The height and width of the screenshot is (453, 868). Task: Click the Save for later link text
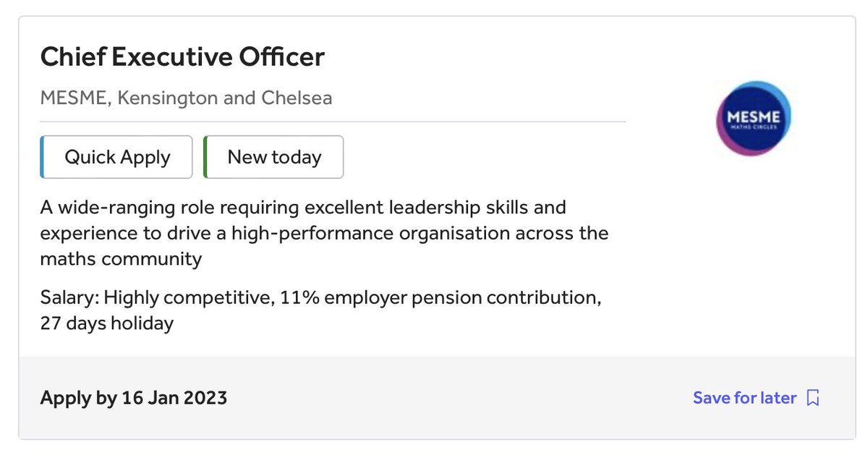744,398
